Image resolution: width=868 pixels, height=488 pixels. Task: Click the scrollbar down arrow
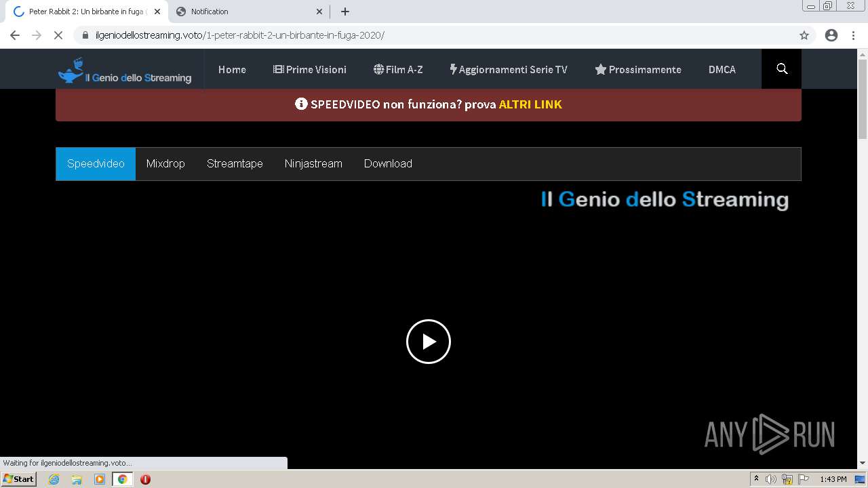[x=863, y=463]
